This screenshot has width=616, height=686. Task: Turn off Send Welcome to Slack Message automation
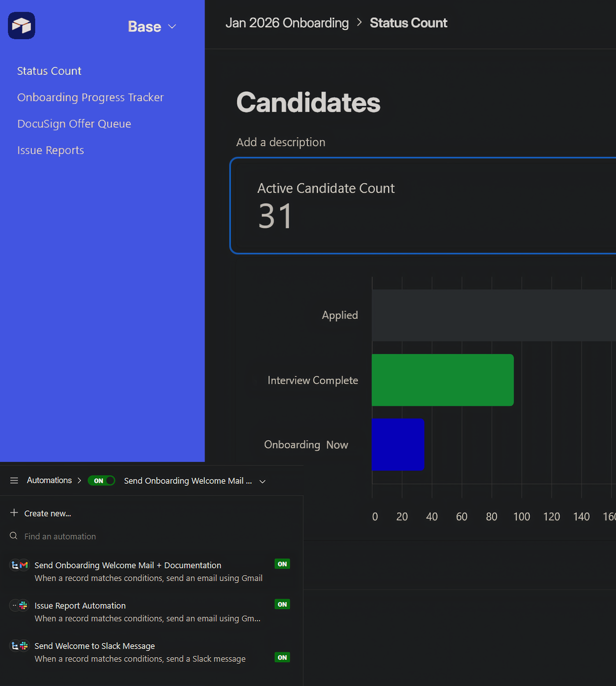282,657
